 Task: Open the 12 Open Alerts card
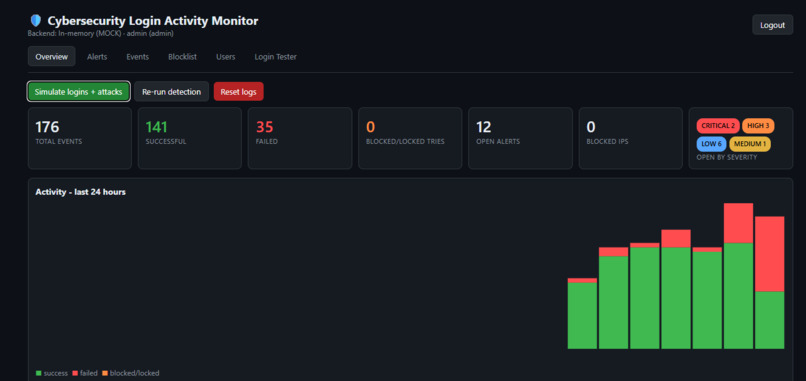point(520,138)
